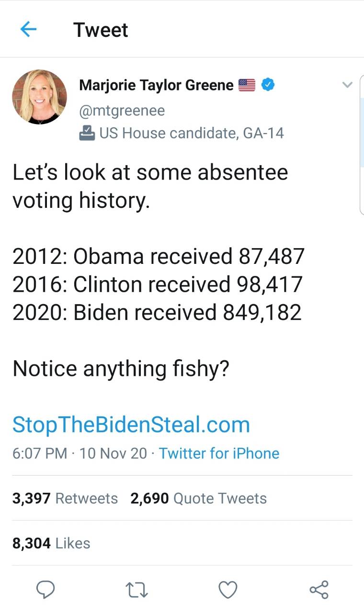Click the blue verified badge
Image resolution: width=364 pixels, height=613 pixels.
coord(269,85)
